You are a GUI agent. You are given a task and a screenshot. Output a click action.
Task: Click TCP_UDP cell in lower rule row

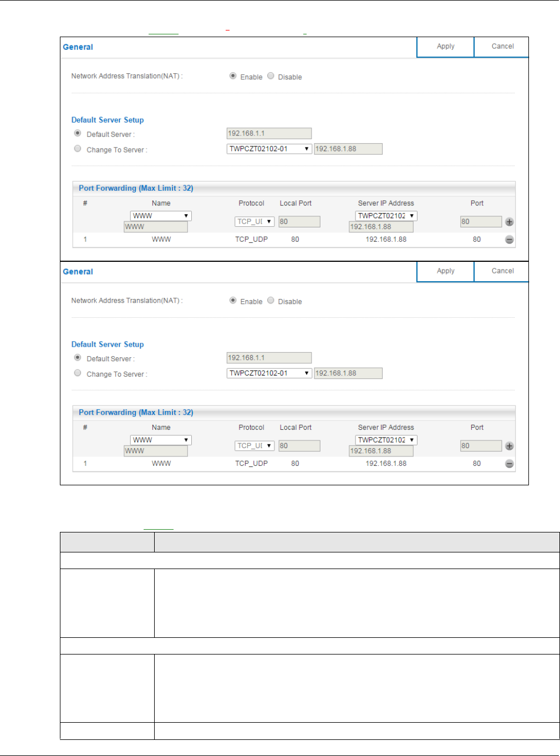pos(251,464)
